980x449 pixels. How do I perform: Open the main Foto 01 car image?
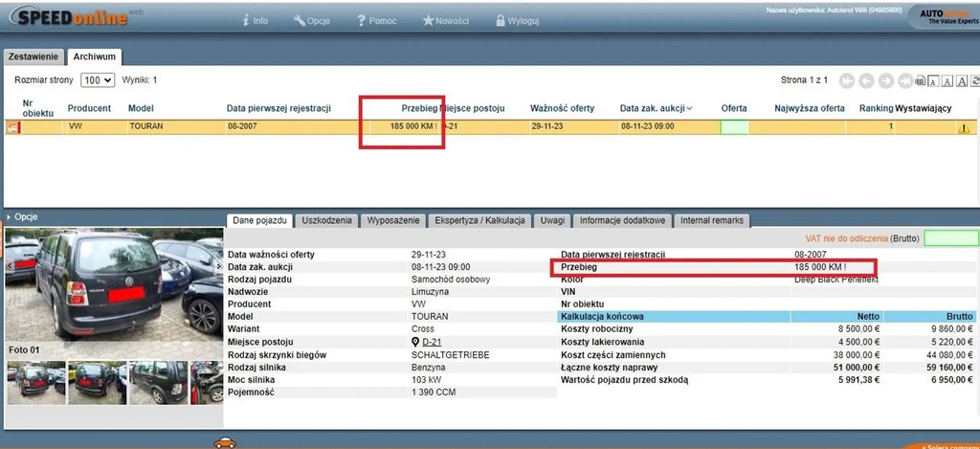pos(114,284)
